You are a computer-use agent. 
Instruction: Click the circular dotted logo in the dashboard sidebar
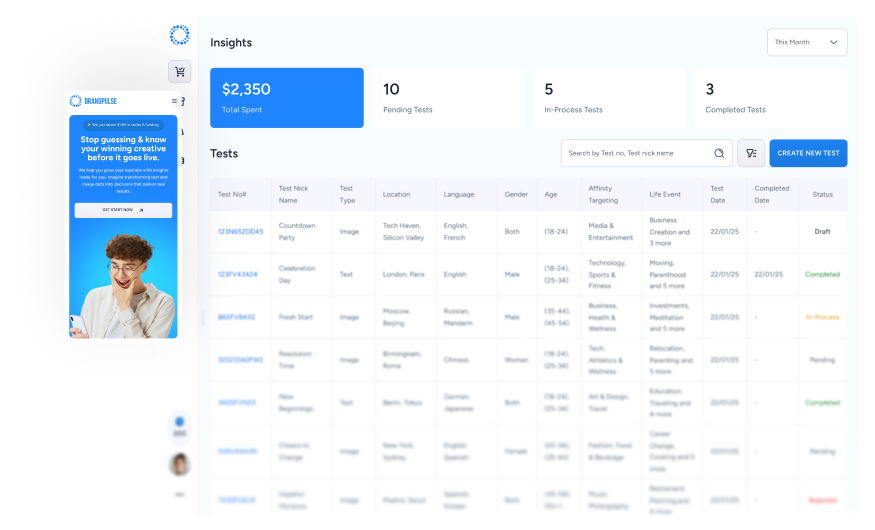[180, 35]
